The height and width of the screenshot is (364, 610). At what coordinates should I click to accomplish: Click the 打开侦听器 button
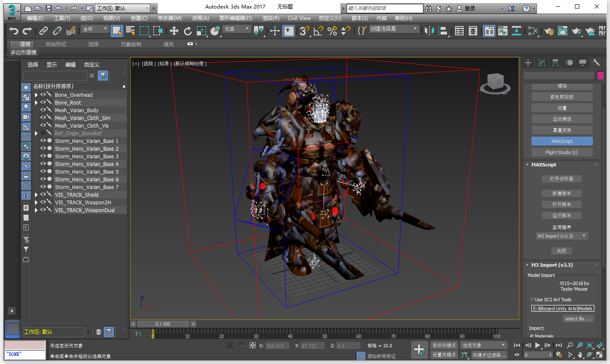click(x=561, y=179)
